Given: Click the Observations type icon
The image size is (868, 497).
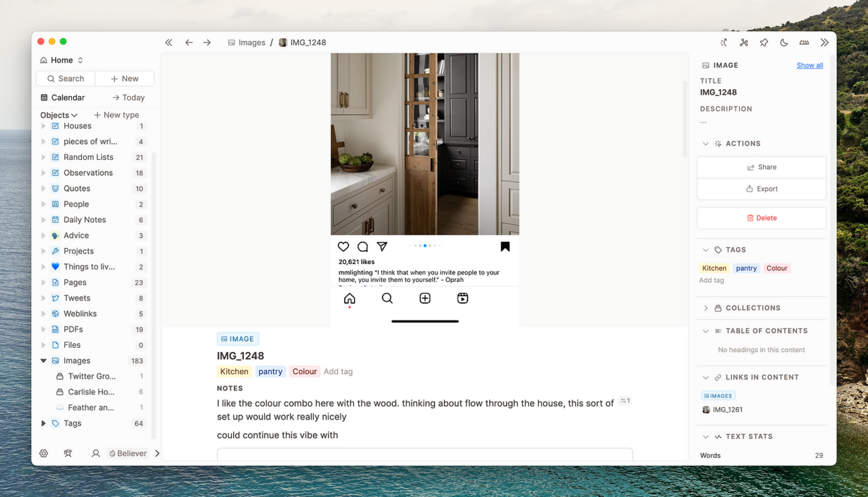Looking at the screenshot, I should (x=56, y=173).
